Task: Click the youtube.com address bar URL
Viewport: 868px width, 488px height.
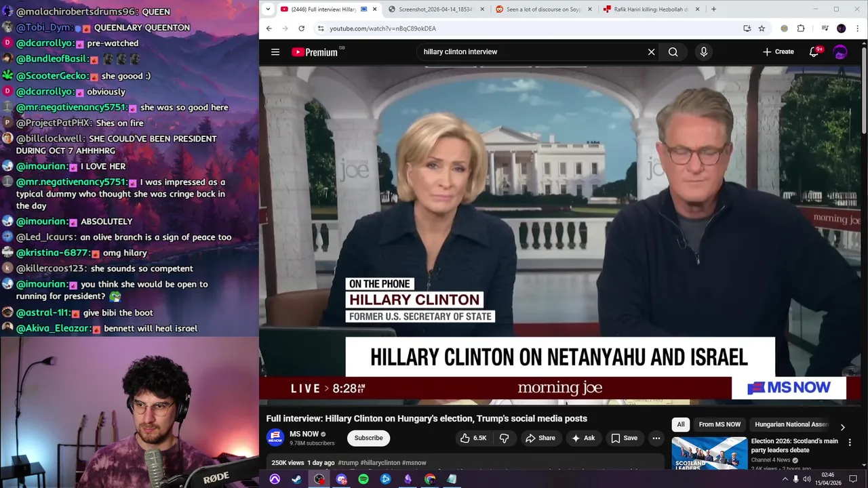Action: click(x=382, y=28)
